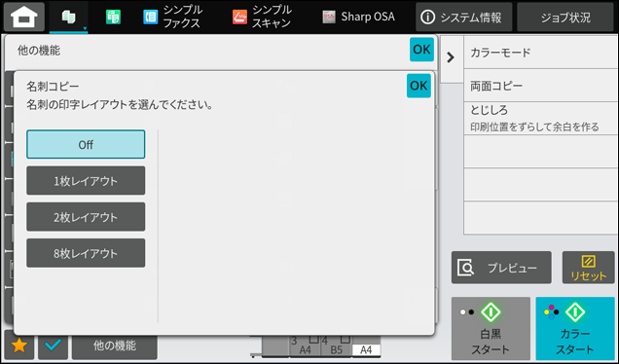The width and height of the screenshot is (619, 364).
Task: Open とじしろ margin shift setting
Action: coord(541,118)
